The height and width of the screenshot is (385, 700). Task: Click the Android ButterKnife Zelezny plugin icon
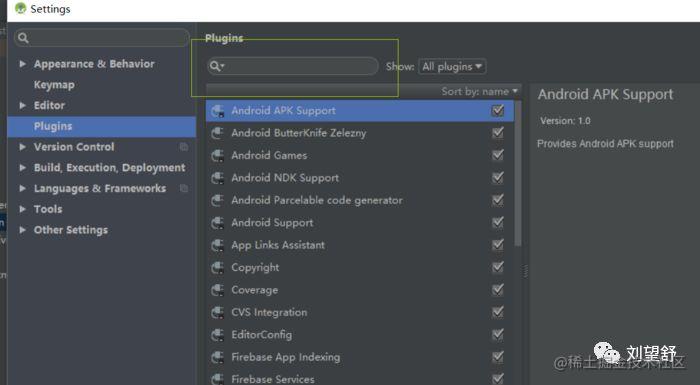217,133
